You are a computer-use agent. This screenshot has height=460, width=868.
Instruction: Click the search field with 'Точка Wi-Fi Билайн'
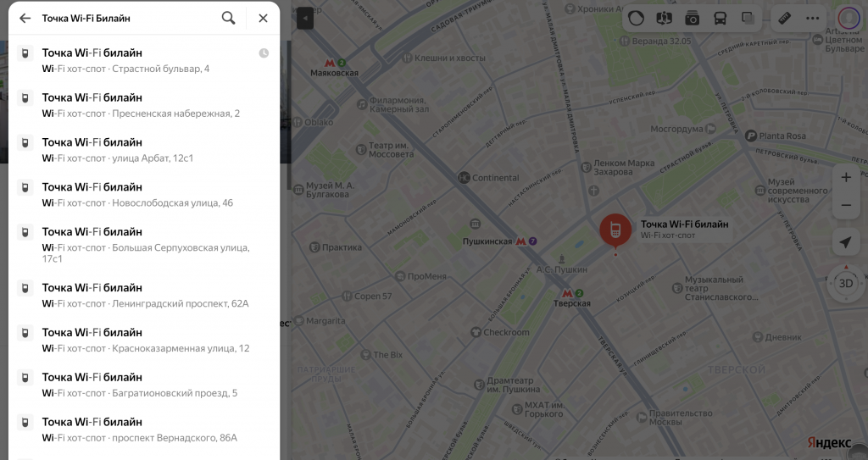pyautogui.click(x=127, y=19)
